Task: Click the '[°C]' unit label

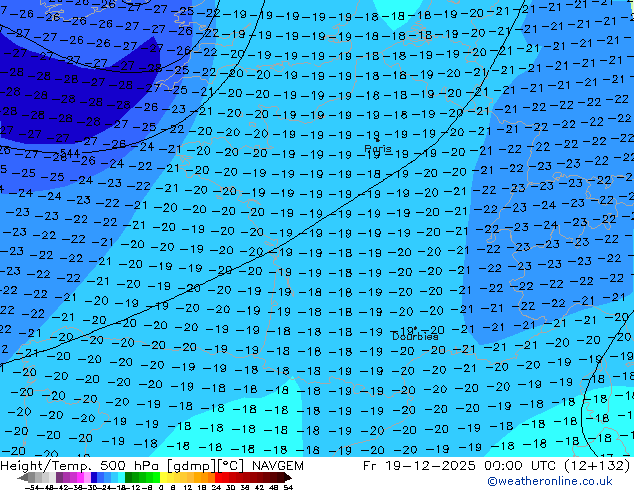Action: click(x=231, y=466)
